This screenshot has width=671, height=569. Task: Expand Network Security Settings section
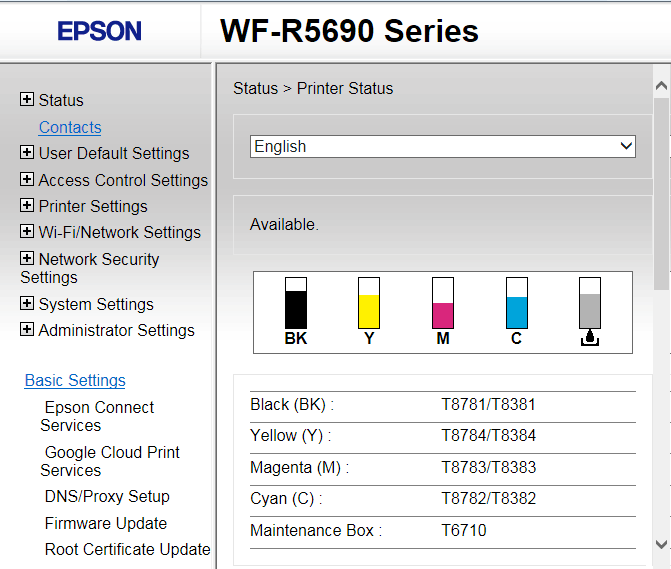[27, 259]
